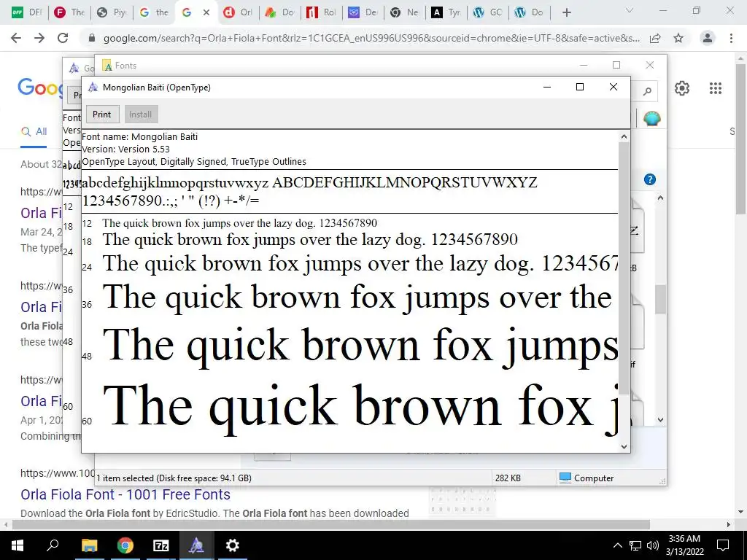
Task: Click '282 KB' in Fonts status bar
Action: pyautogui.click(x=508, y=478)
